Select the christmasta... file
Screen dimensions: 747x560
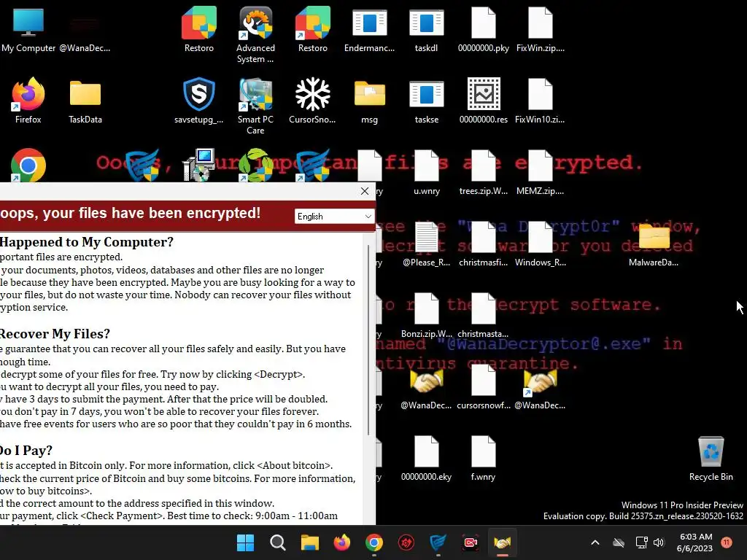pos(483,315)
